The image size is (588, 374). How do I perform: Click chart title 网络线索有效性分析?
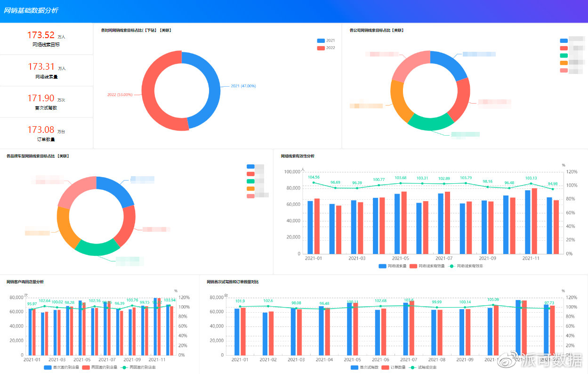298,156
